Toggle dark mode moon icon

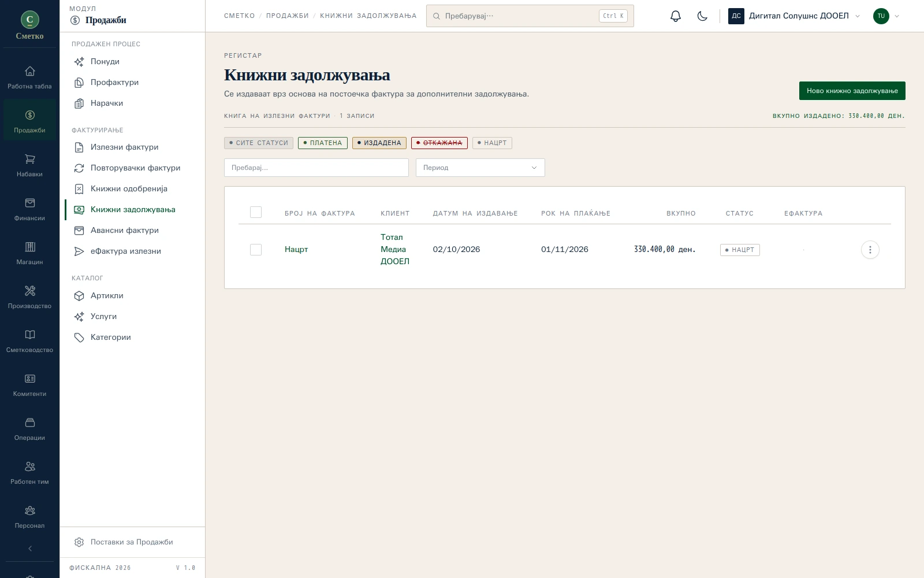(702, 16)
